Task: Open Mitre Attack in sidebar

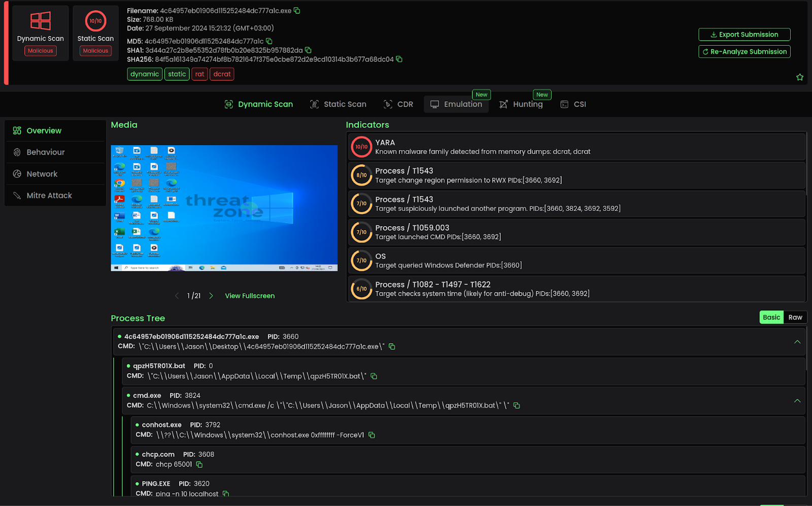Action: point(49,195)
